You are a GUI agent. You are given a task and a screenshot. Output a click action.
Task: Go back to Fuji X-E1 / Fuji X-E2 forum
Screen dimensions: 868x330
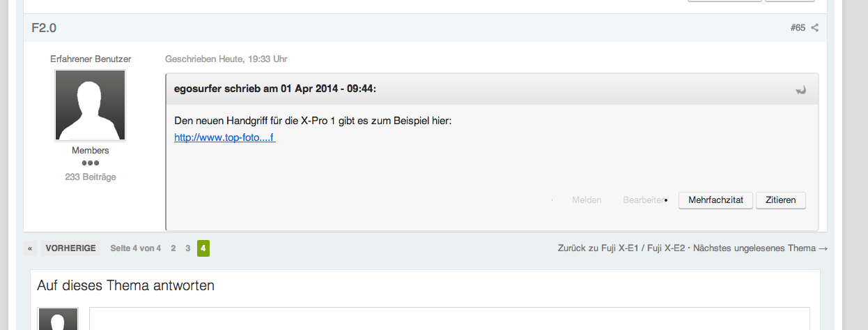623,248
